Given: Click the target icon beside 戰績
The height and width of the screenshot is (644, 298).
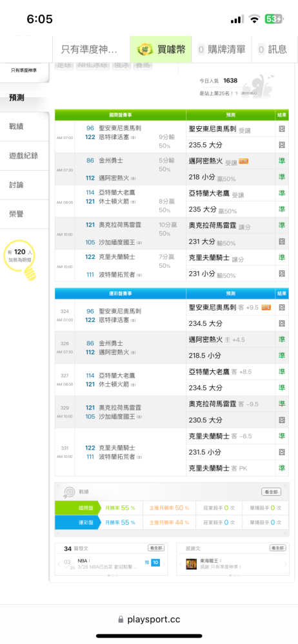Looking at the screenshot, I should [x=68, y=491].
